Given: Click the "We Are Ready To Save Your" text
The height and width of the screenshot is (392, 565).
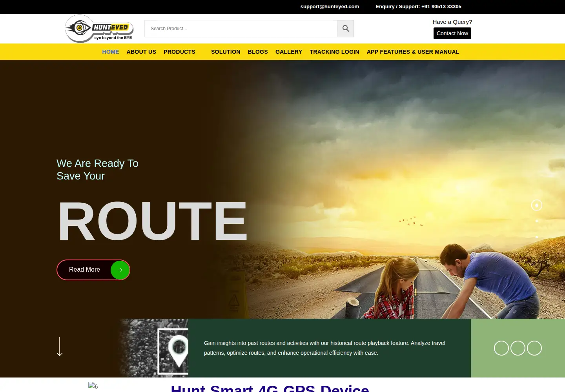Looking at the screenshot, I should click(x=97, y=170).
